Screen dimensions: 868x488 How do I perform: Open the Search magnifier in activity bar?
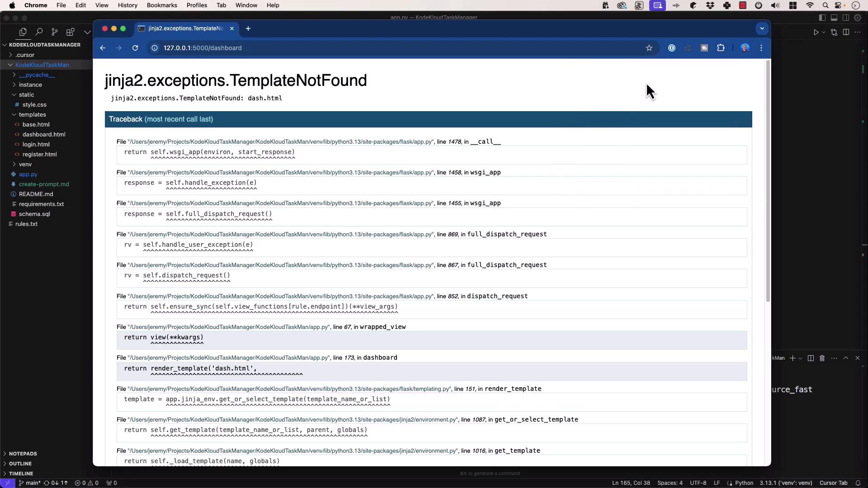pos(39,32)
